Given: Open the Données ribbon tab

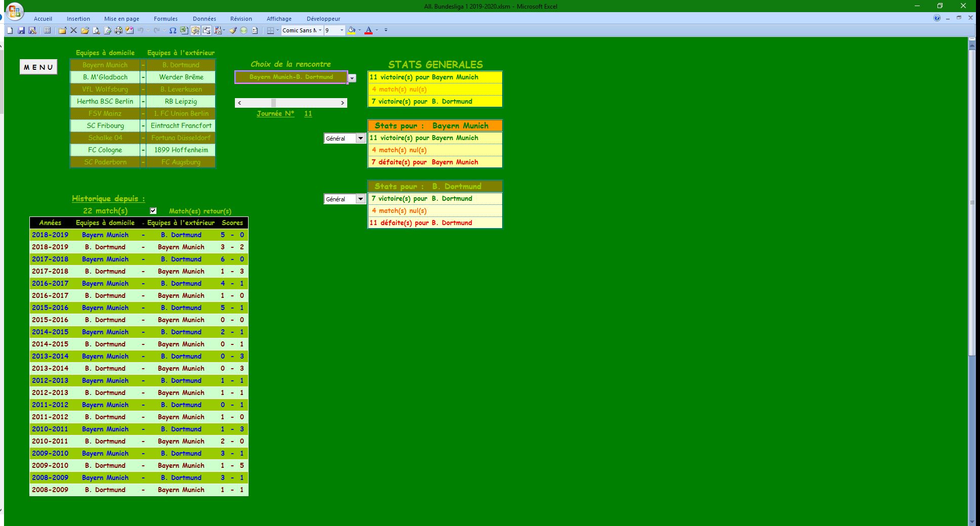Looking at the screenshot, I should click(205, 19).
